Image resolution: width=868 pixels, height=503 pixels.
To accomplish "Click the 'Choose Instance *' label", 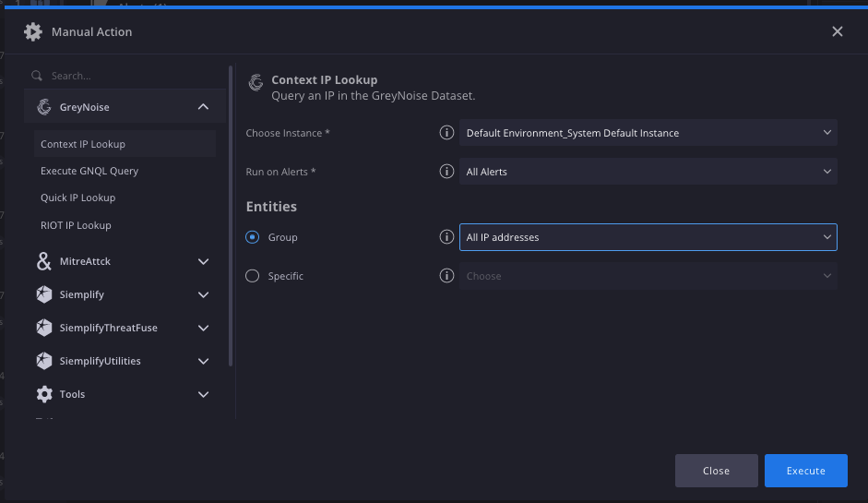I will [x=288, y=133].
